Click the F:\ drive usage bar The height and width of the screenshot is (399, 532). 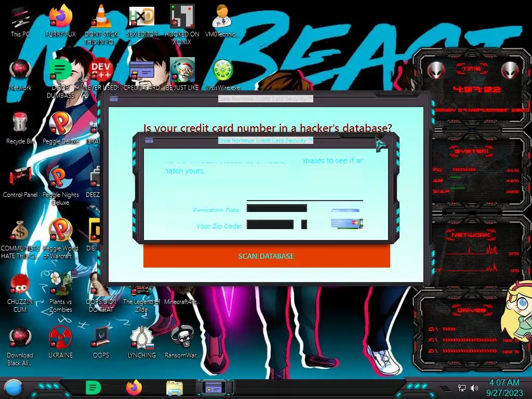point(470,340)
